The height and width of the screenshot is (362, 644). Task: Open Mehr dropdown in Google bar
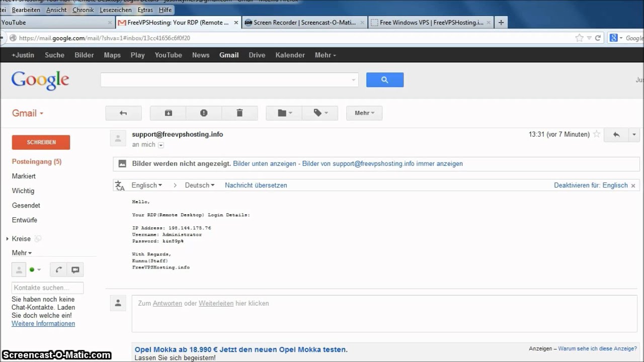[x=325, y=55]
